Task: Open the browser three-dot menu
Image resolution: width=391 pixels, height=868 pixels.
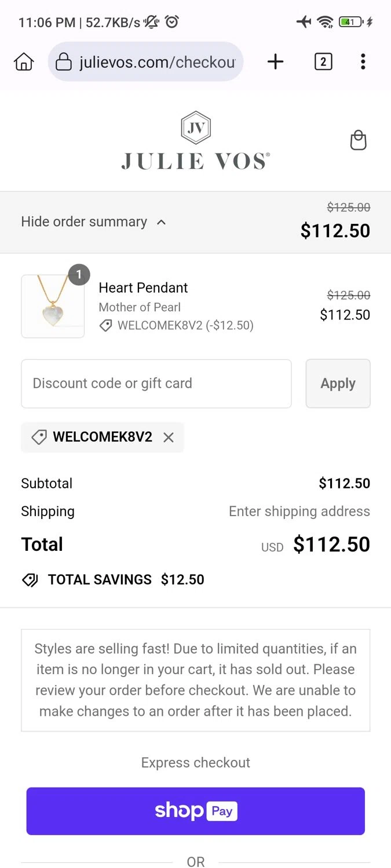Action: [x=363, y=61]
